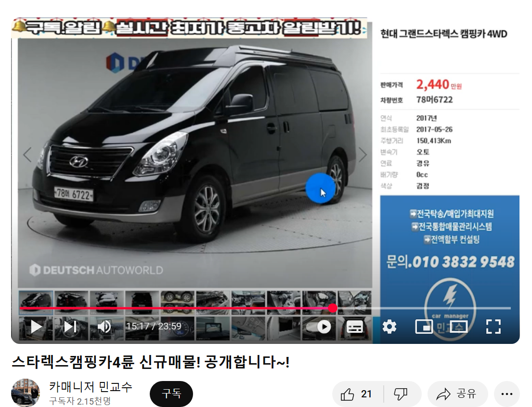This screenshot has height=407, width=532.
Task: Click the subscriber count 구독자 2.15천명
Action: tap(80, 401)
